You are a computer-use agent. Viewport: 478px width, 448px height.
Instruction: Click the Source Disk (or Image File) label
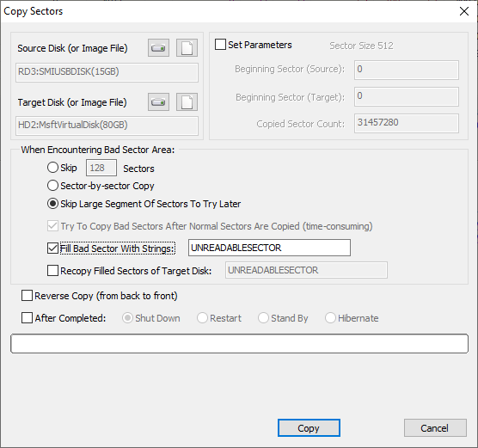click(72, 48)
